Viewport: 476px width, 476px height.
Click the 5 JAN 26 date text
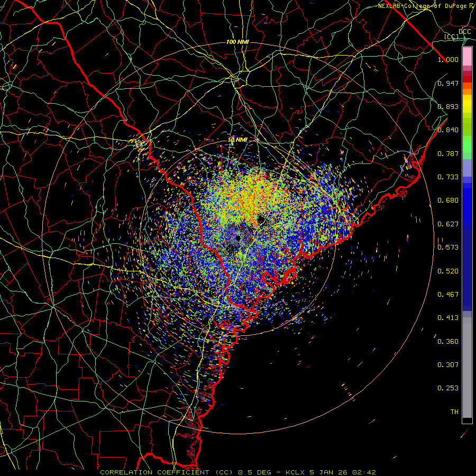tap(329, 472)
